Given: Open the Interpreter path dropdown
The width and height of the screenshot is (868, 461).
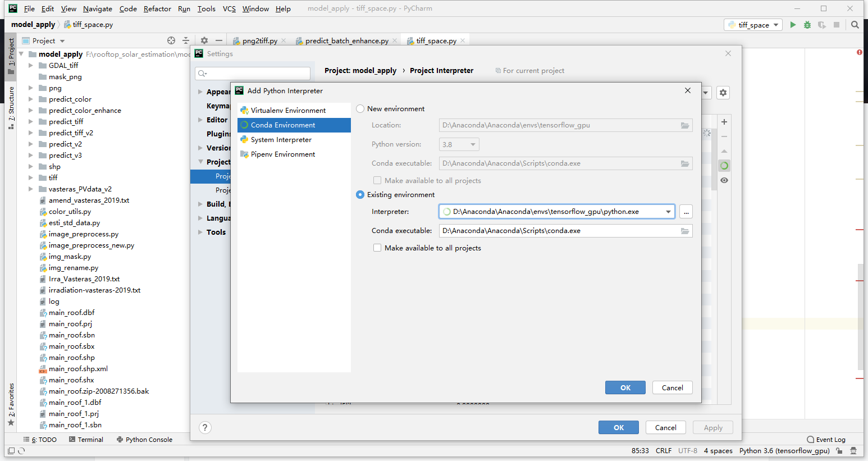Looking at the screenshot, I should point(668,212).
